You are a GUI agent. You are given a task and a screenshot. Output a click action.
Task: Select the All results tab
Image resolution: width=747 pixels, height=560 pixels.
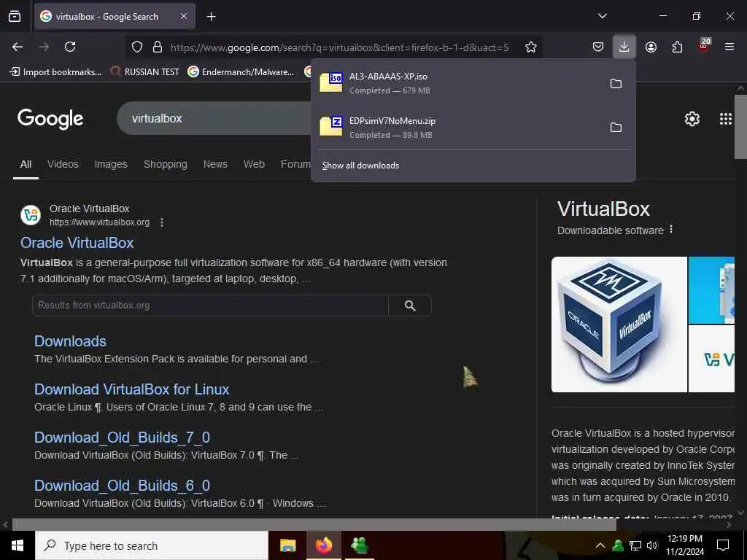(x=26, y=164)
